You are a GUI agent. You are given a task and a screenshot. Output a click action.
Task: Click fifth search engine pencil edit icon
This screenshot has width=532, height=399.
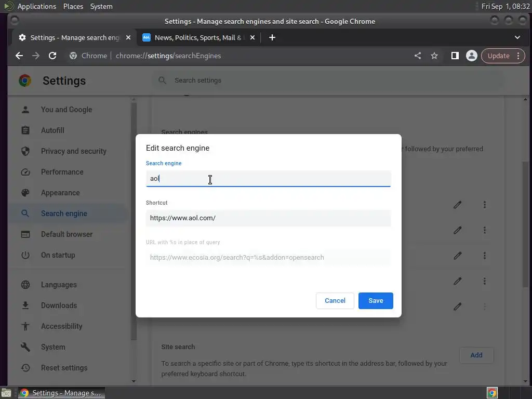(x=457, y=307)
